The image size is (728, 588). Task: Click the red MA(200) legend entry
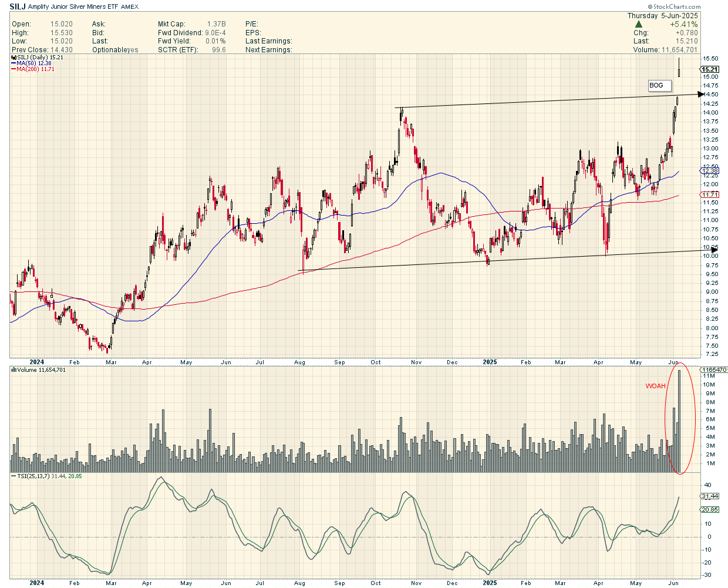click(x=34, y=69)
